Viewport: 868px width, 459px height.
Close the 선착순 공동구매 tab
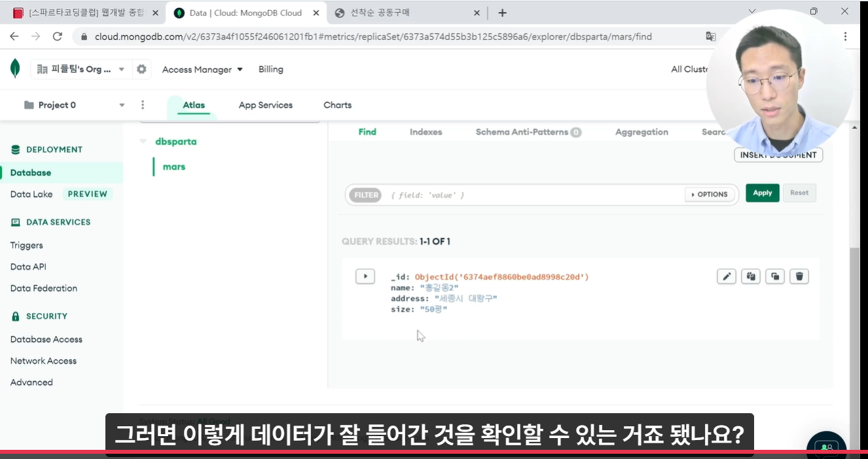[476, 13]
